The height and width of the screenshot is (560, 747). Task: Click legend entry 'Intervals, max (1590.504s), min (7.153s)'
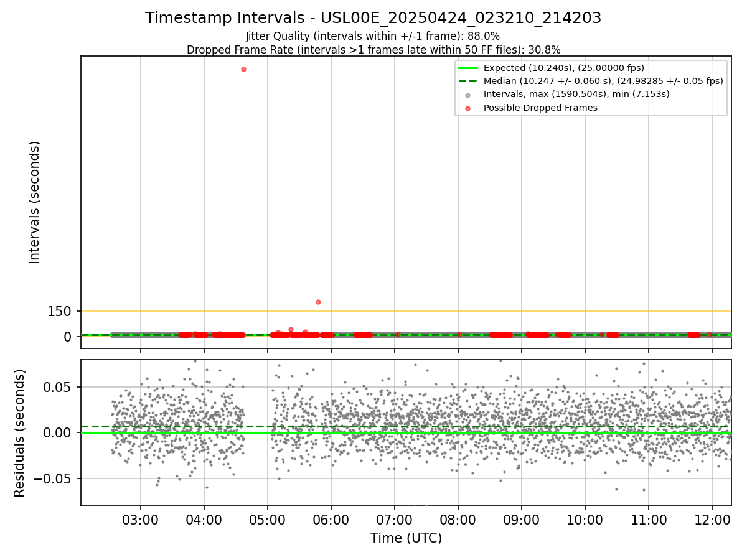point(576,95)
